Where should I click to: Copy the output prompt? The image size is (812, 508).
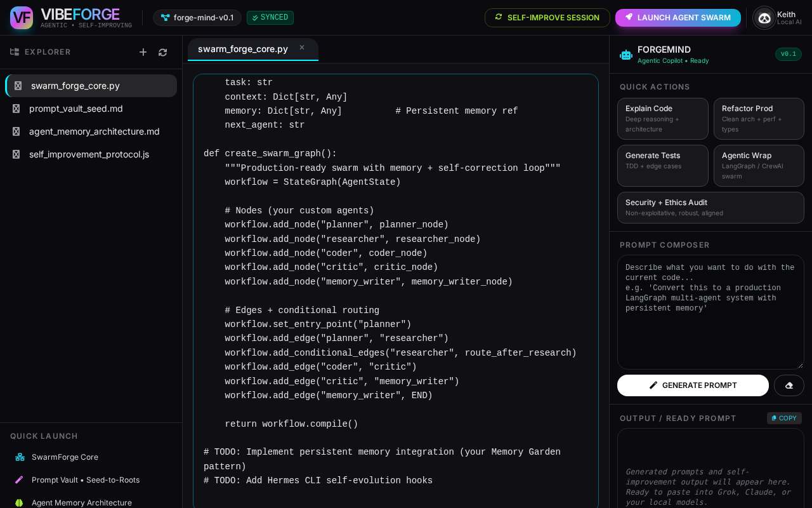784,418
